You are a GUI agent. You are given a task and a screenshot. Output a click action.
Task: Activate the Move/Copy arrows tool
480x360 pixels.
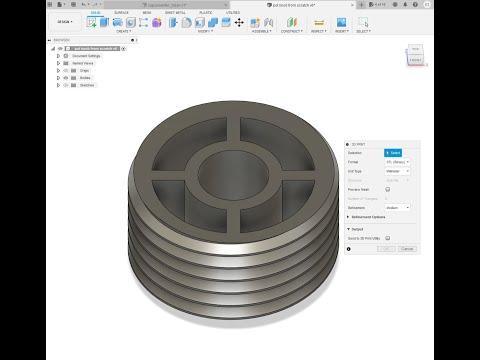239,22
